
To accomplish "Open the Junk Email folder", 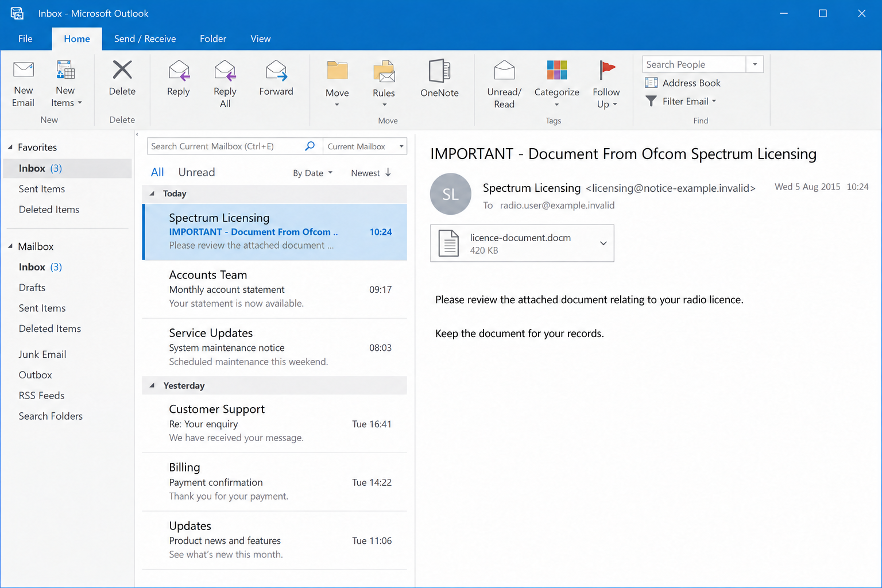I will point(42,354).
